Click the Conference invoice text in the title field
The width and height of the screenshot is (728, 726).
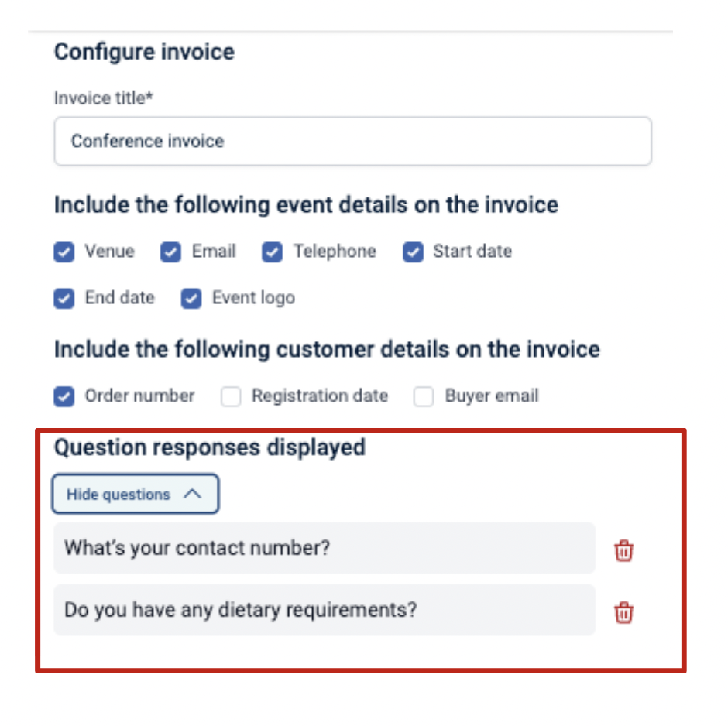pos(147,141)
